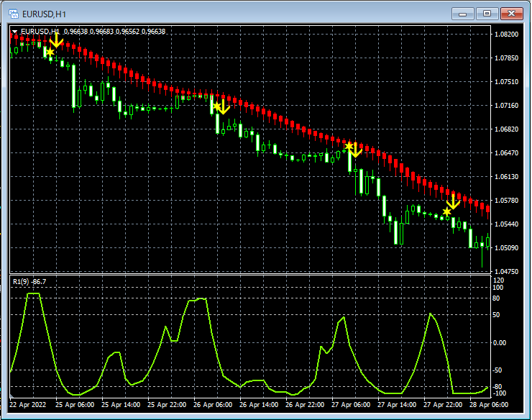Screen dimensions: 532x420
Task: Click the 25 Apr 14:00 time label
Action: point(121,405)
